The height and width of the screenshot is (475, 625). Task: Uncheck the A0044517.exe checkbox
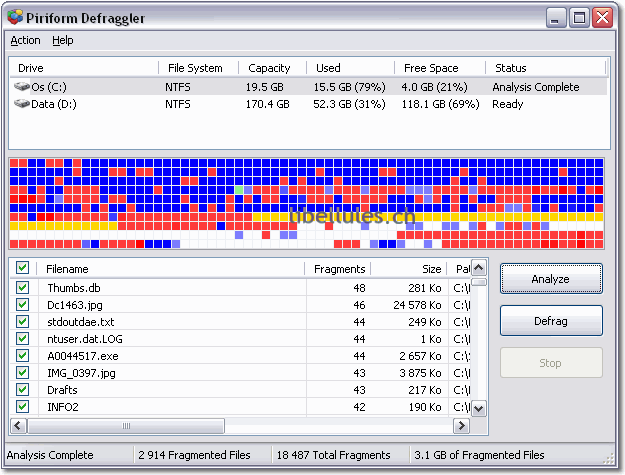pyautogui.click(x=22, y=355)
